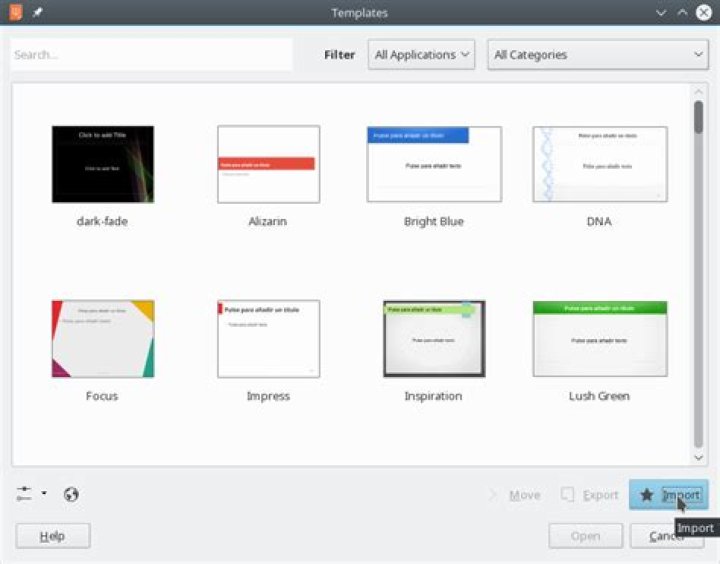Open the All Categories dropdown
Image resolution: width=720 pixels, height=564 pixels.
click(598, 55)
